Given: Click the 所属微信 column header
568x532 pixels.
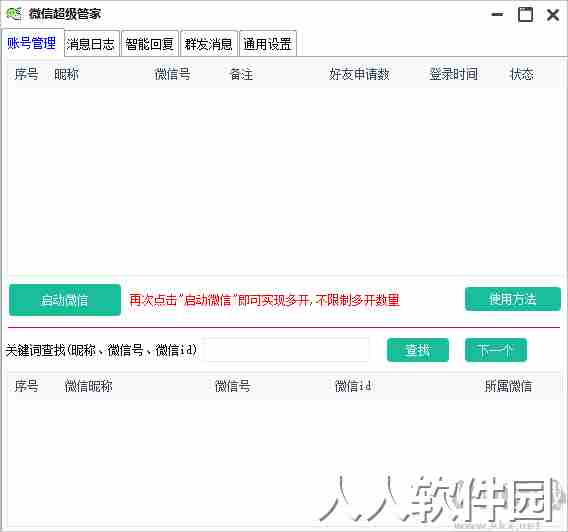Looking at the screenshot, I should pos(508,386).
